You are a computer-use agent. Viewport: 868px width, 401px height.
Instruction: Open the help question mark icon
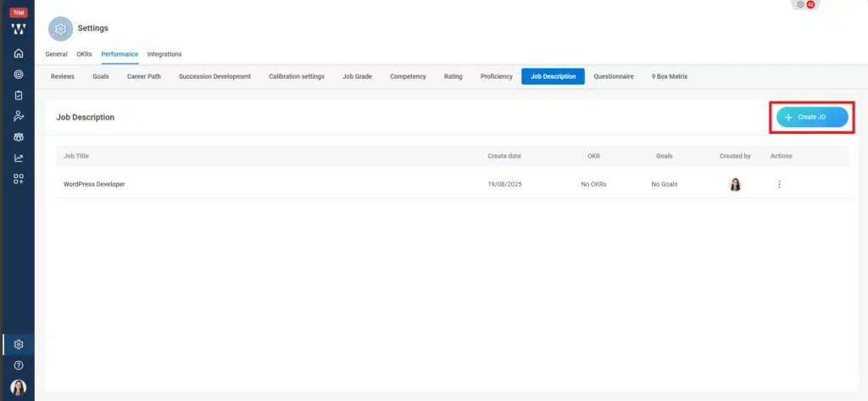pos(19,365)
